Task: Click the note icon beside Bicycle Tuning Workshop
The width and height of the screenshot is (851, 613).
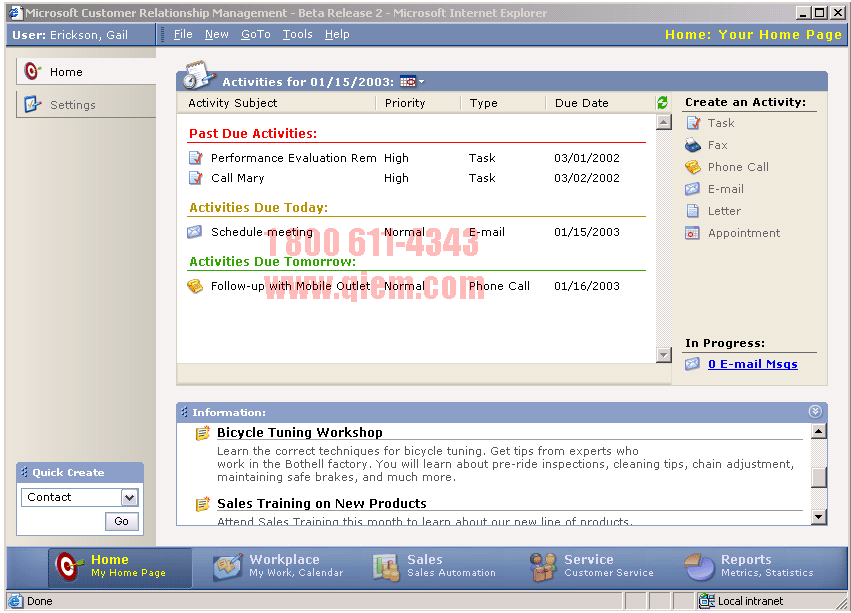Action: click(x=202, y=433)
